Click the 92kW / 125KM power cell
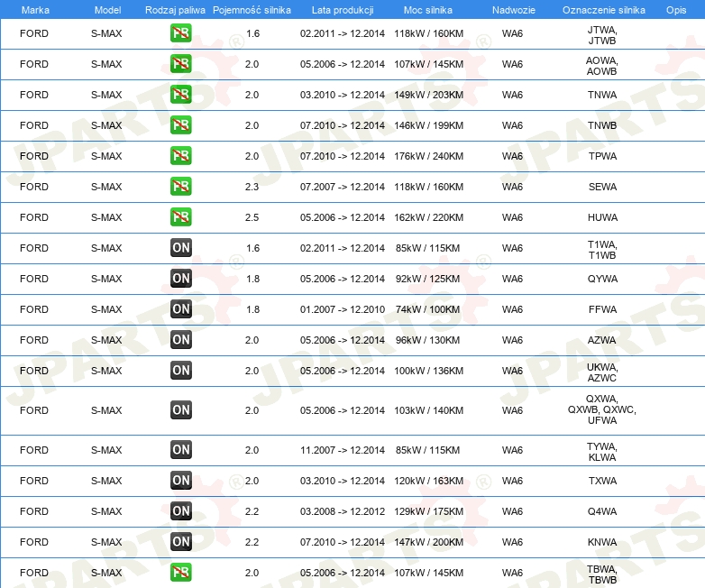Screen dimensions: 705x588 427,279
